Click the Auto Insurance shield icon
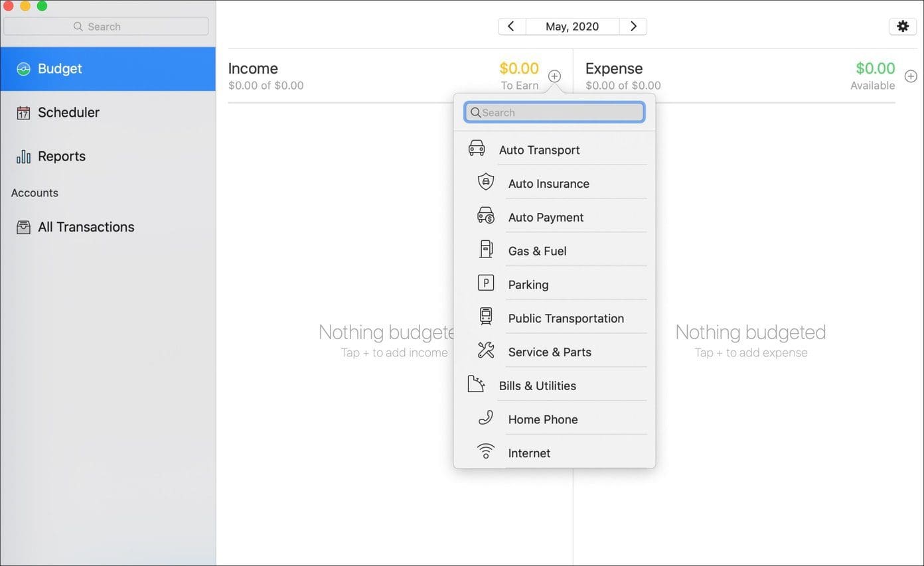The image size is (924, 566). pyautogui.click(x=486, y=182)
